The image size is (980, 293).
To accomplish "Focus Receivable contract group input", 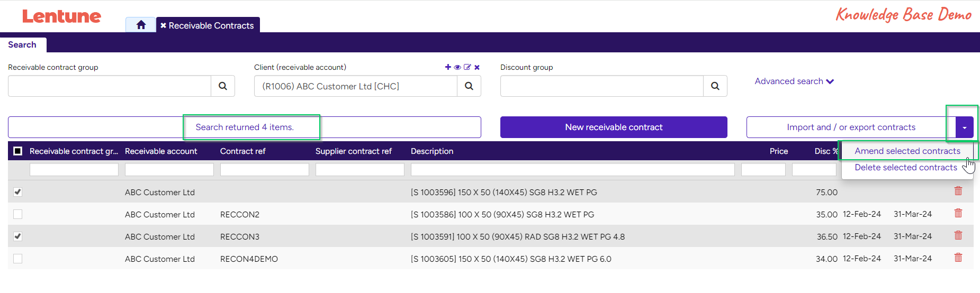I will [x=110, y=86].
